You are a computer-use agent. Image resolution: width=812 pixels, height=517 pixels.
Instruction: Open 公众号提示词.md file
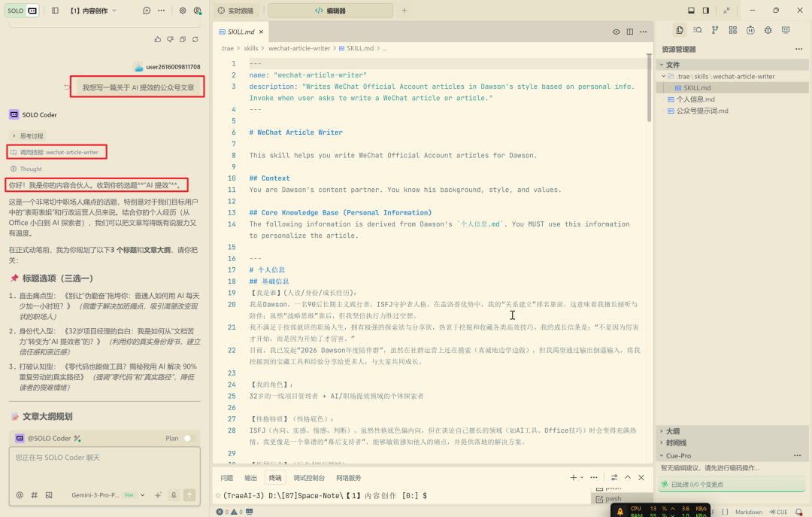732,111
